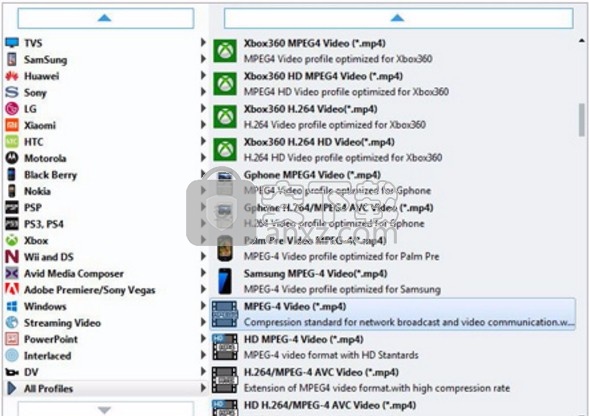Click the profile list vertical scrollbar thumb
The height and width of the screenshot is (416, 589).
581,120
